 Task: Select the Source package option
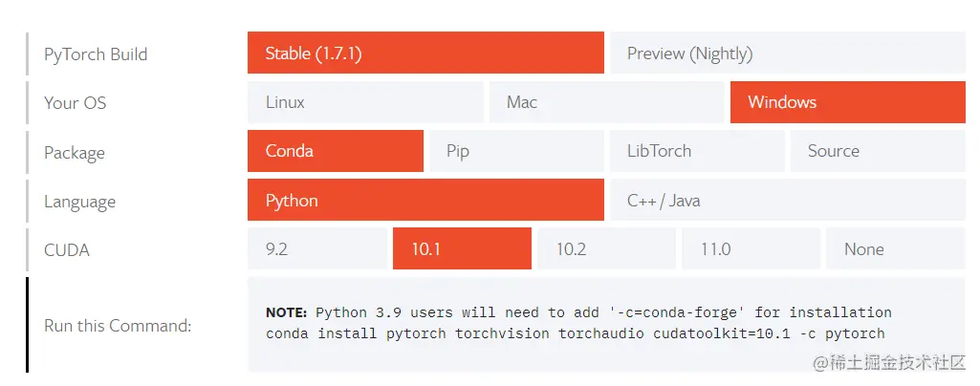(x=877, y=151)
